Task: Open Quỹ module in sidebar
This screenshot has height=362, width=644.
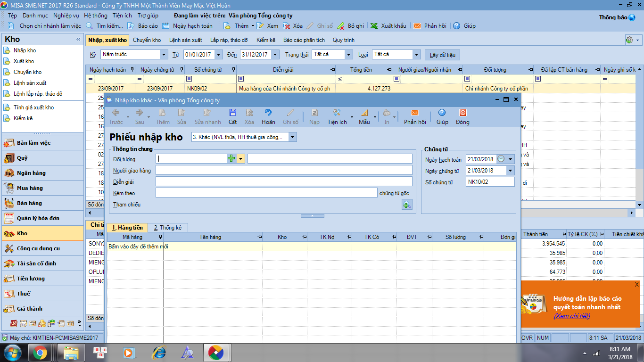Action: 42,158
